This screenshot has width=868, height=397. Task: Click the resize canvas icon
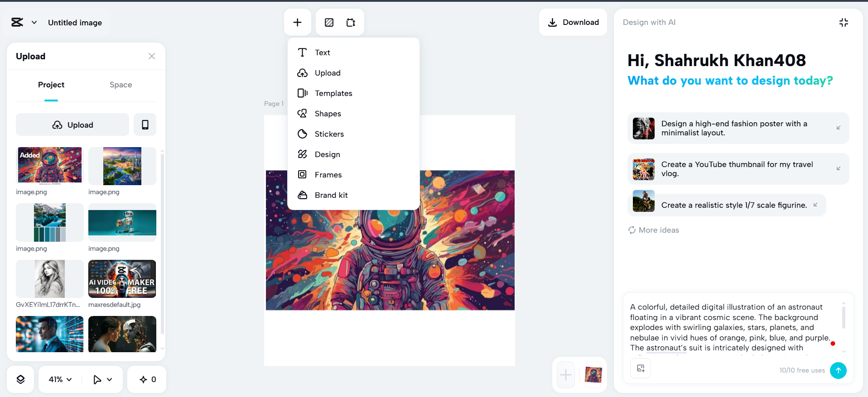pos(351,22)
